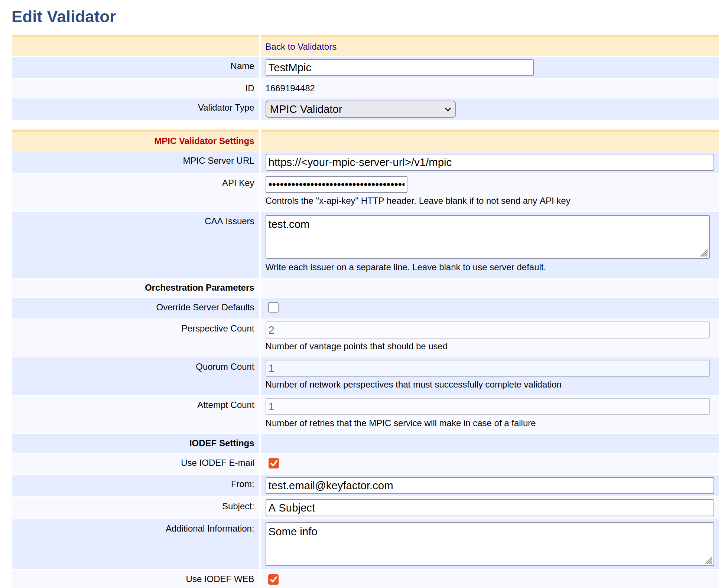
Task: Click the Orchestration Parameters section header
Action: pos(199,288)
